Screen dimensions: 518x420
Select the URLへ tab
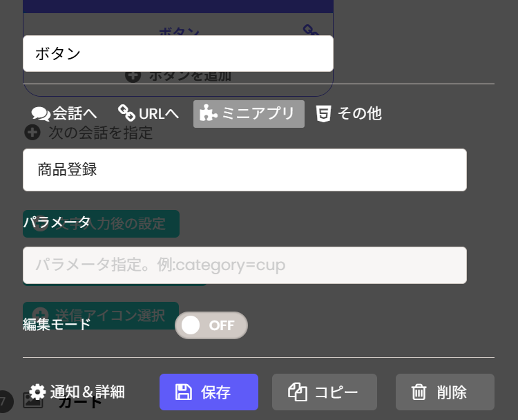pyautogui.click(x=148, y=113)
